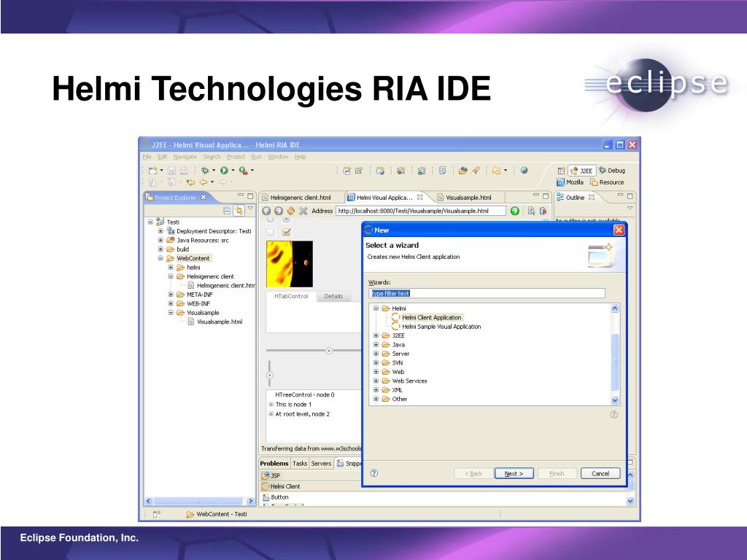747x560 pixels.
Task: Open the Outline view menu arrow
Action: (630, 208)
